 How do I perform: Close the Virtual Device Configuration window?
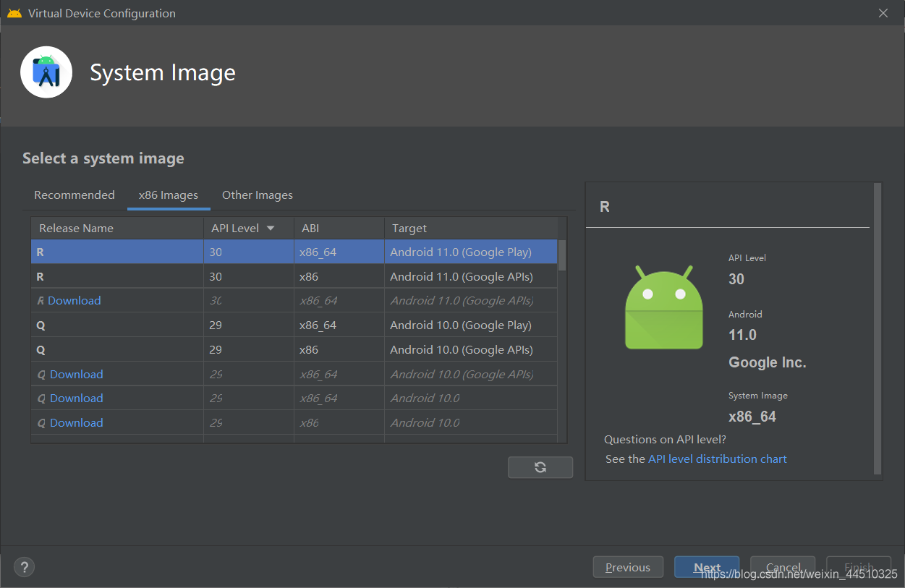click(x=883, y=13)
